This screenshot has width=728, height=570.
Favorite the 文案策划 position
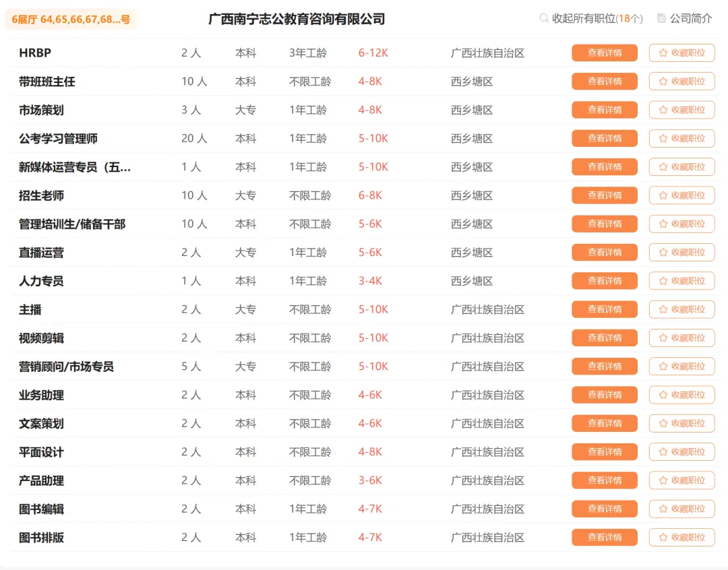click(681, 423)
